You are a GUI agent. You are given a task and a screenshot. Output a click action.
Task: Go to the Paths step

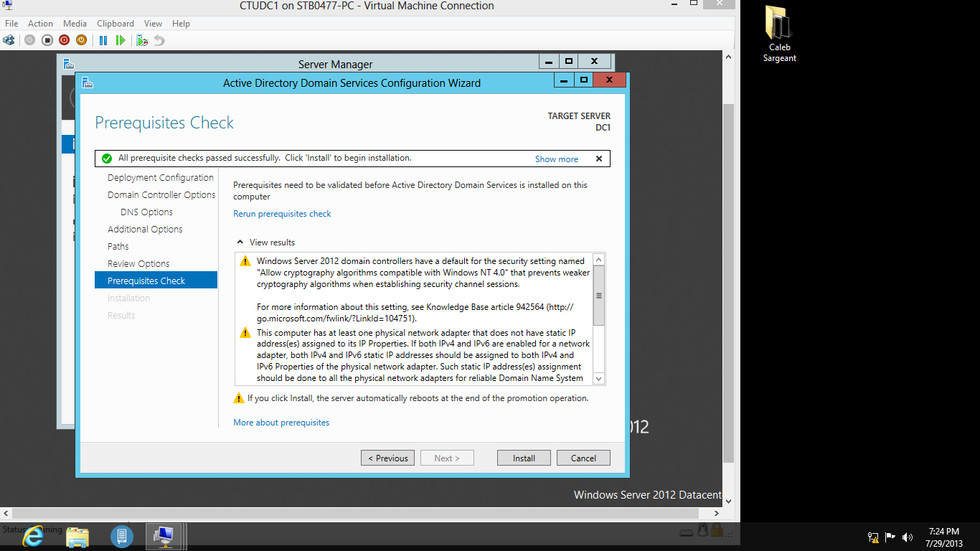point(118,246)
